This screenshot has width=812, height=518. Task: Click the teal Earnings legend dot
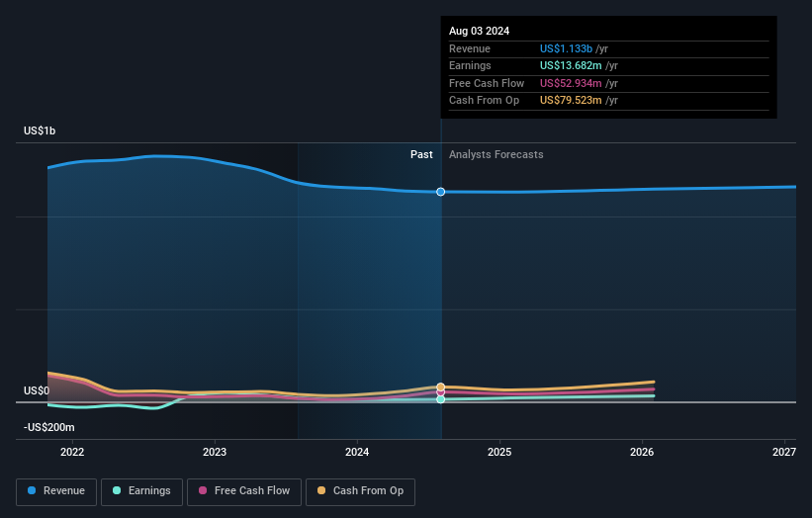coord(117,490)
